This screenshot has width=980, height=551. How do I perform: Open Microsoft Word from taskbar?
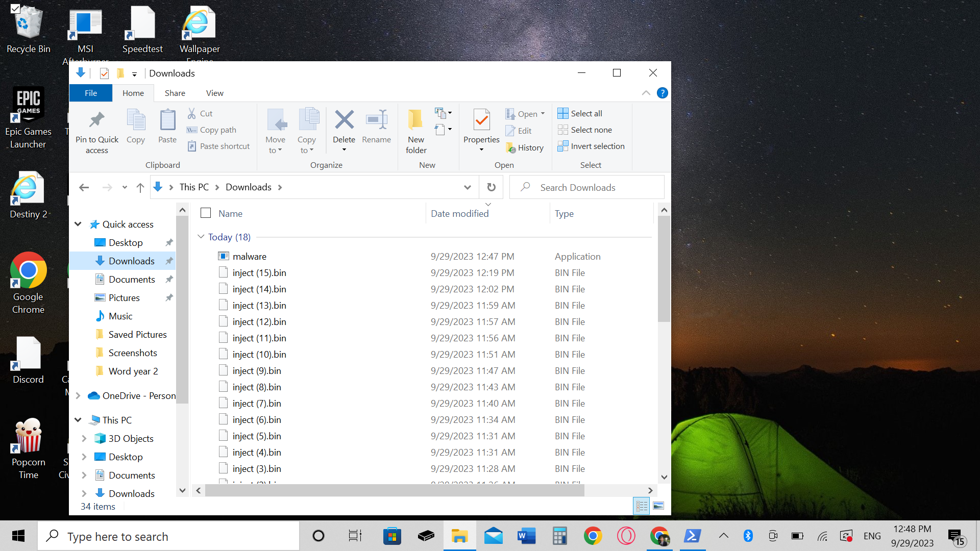tap(526, 536)
